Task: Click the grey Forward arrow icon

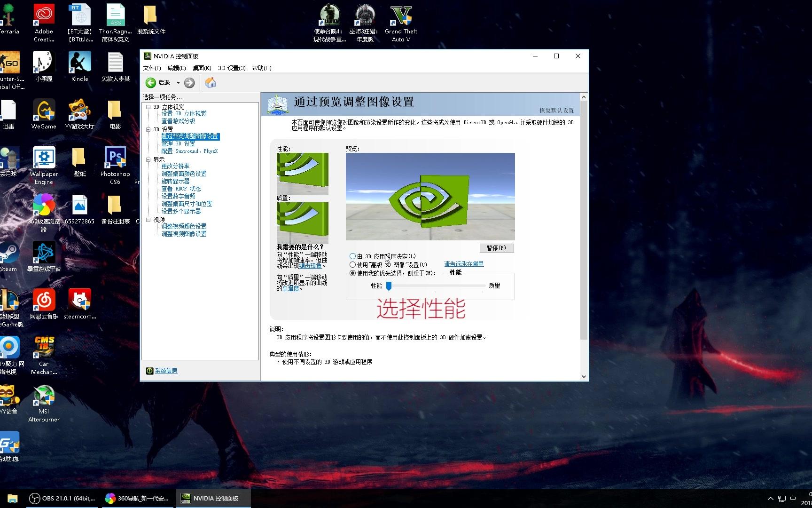Action: [x=189, y=83]
